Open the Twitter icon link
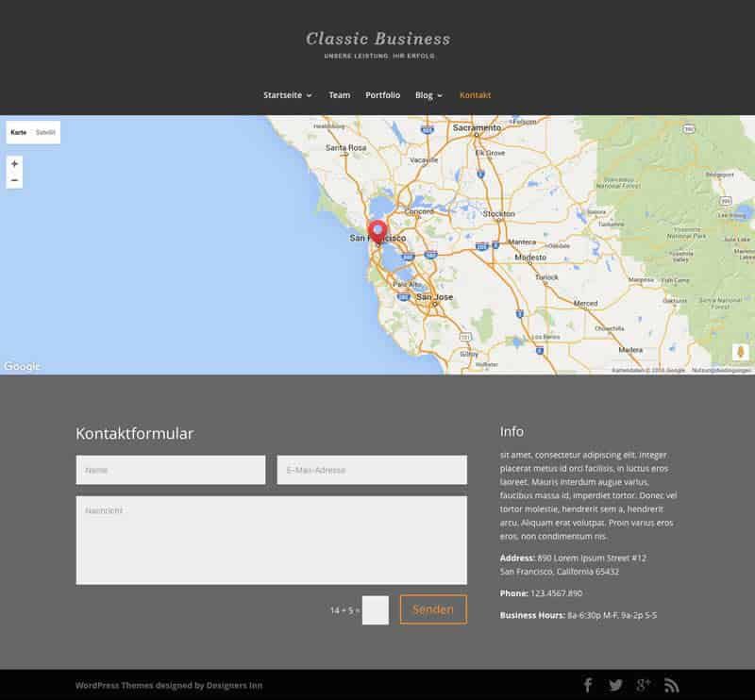The height and width of the screenshot is (700, 755). 615,686
